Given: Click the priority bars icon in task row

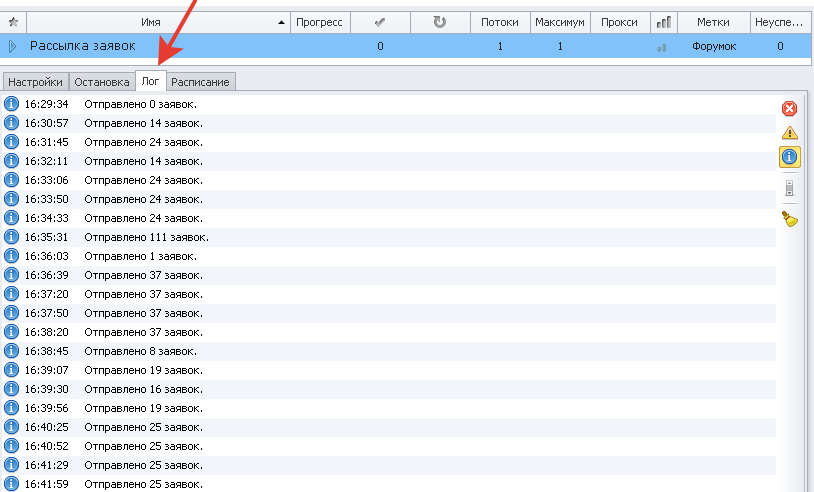Looking at the screenshot, I should pos(661,48).
